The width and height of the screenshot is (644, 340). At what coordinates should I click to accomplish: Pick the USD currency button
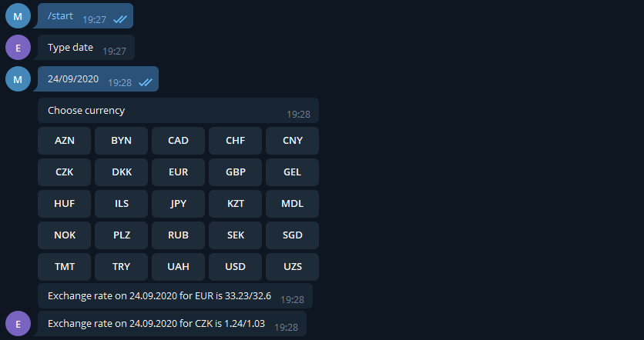click(x=235, y=267)
